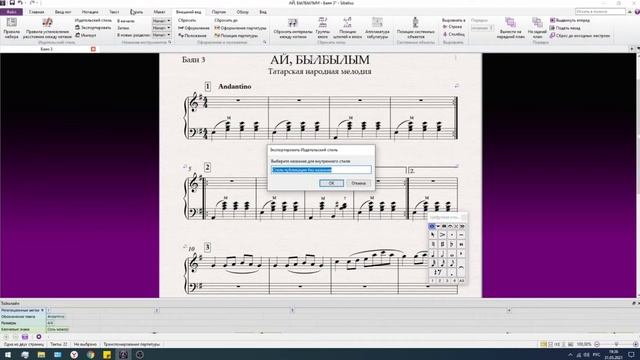Click the Sibelius icon in Windows taskbar
The image size is (640, 360).
point(123,354)
